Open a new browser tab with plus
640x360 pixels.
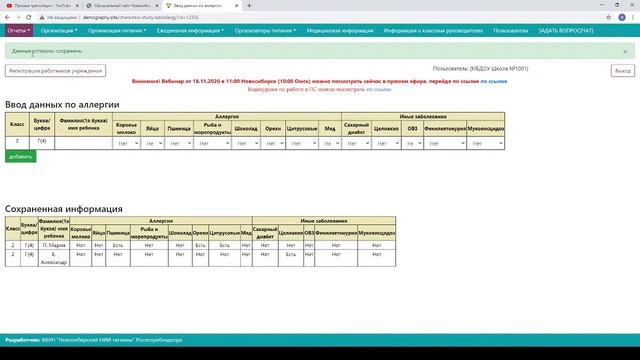(249, 6)
